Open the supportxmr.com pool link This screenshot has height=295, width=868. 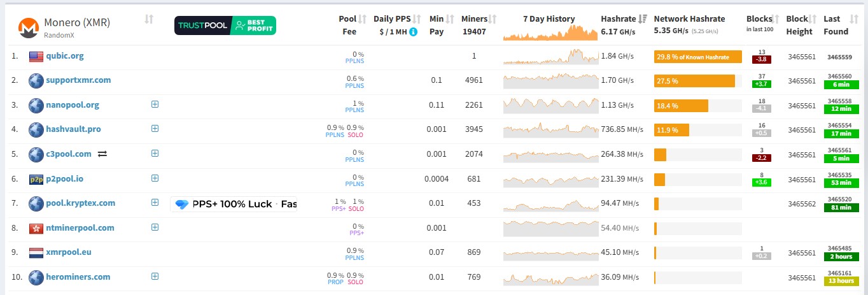click(78, 80)
